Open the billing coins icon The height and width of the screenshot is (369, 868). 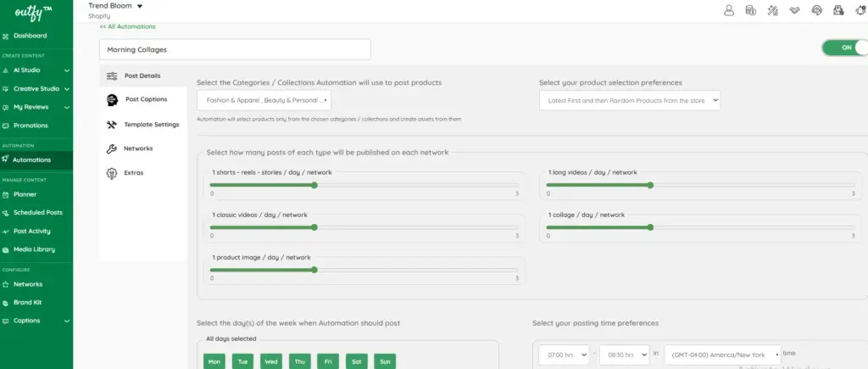tap(751, 10)
